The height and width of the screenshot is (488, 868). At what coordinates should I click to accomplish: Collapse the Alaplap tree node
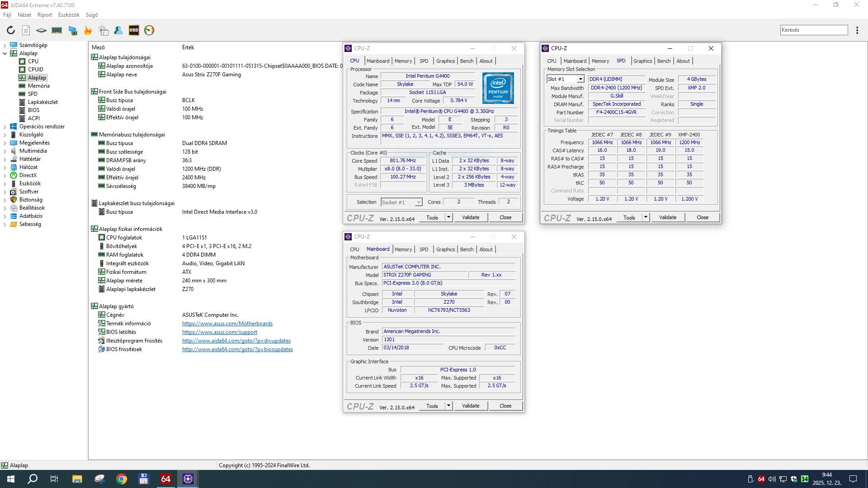pyautogui.click(x=5, y=53)
